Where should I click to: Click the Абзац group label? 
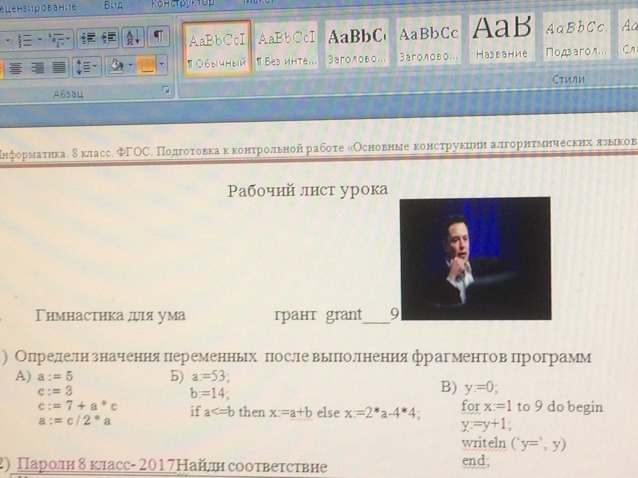click(x=68, y=94)
